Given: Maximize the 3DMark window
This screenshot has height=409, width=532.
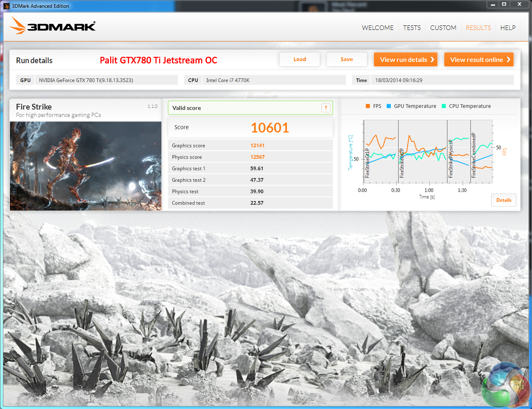Looking at the screenshot, I should (504, 4).
